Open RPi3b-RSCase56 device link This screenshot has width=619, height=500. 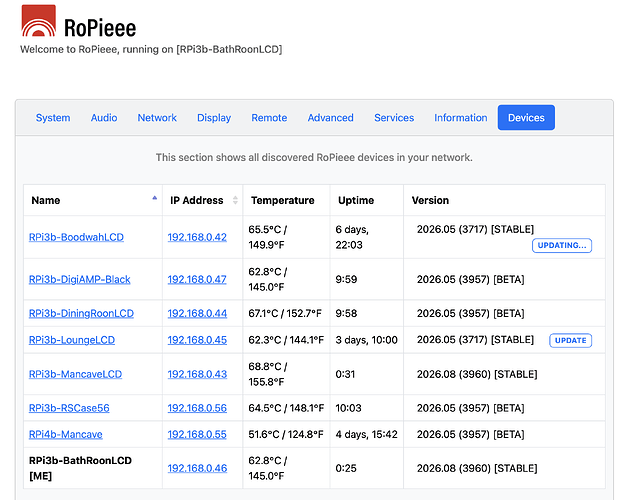[69, 408]
